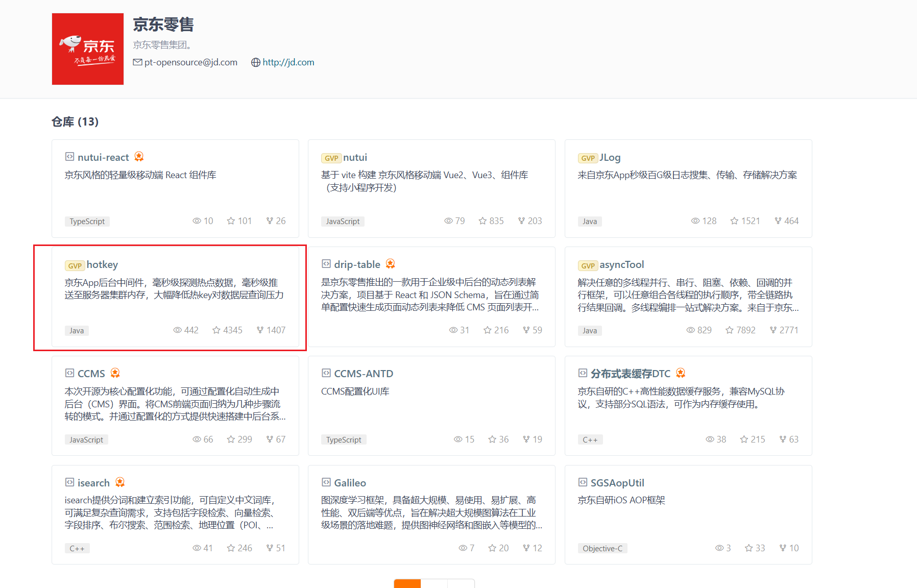This screenshot has width=917, height=588.
Task: Open the nutui repository
Action: click(355, 157)
